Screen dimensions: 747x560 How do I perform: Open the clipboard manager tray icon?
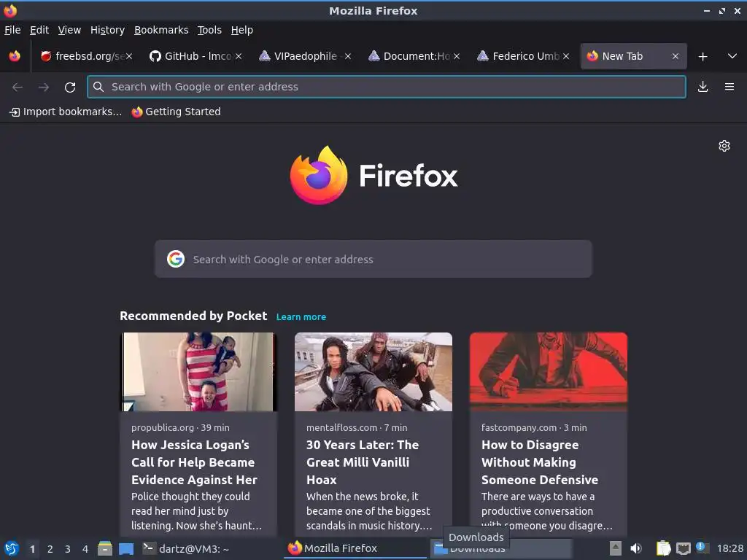click(663, 549)
